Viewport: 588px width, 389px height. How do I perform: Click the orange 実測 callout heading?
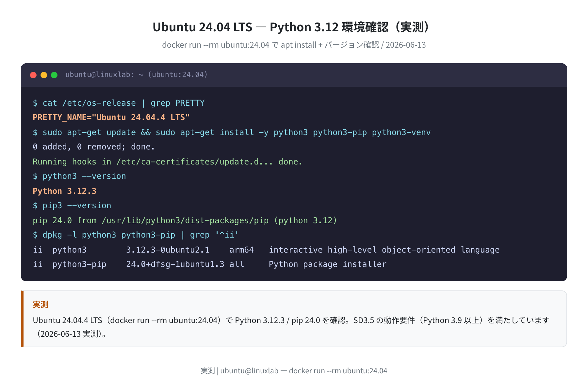point(41,304)
